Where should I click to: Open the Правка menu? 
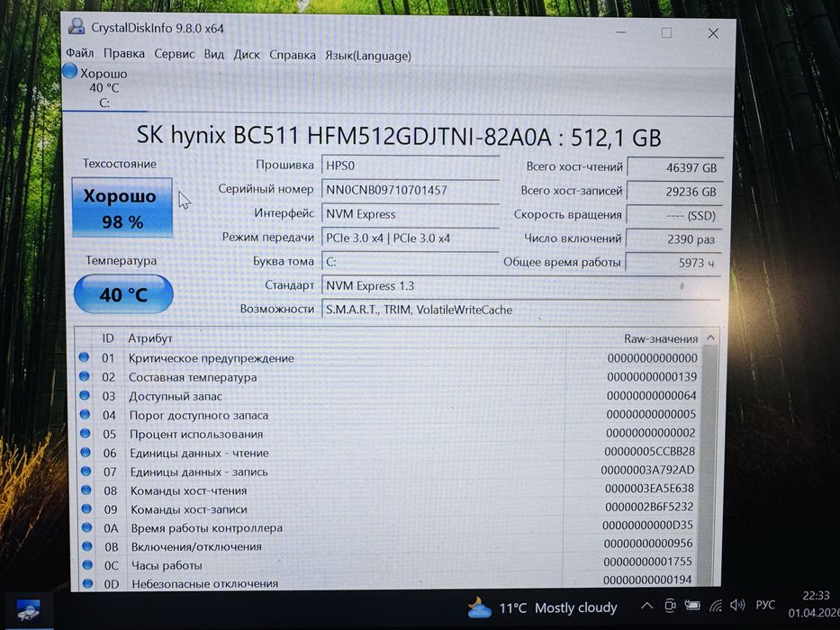point(123,54)
